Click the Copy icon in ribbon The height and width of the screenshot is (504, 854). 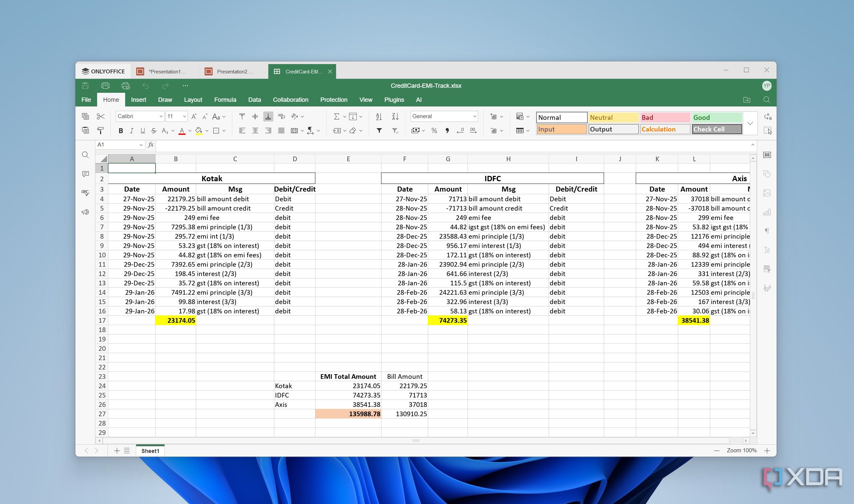click(x=85, y=116)
